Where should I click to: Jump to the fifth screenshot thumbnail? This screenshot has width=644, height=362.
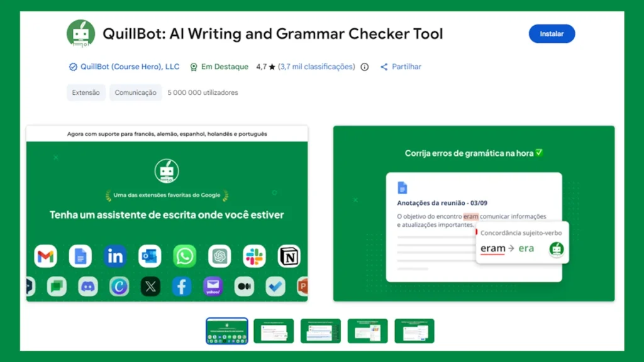point(414,331)
